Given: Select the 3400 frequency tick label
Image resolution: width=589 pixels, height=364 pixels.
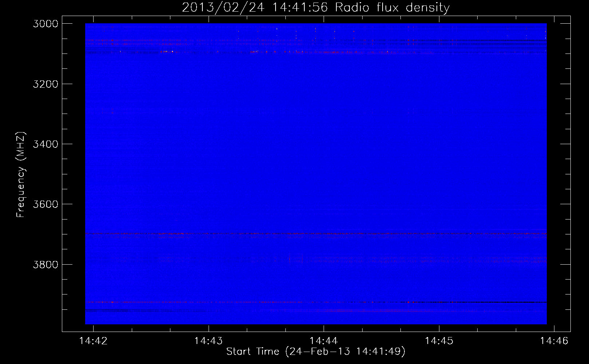Looking at the screenshot, I should (46, 144).
